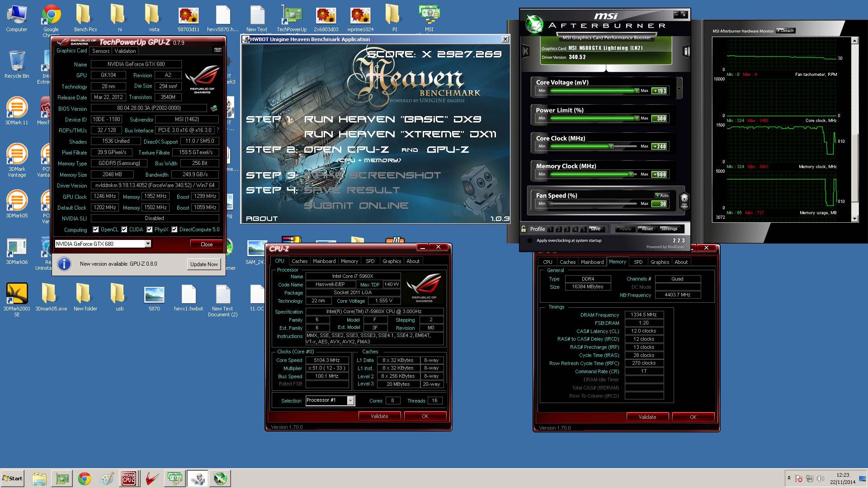This screenshot has height=488, width=868.
Task: Expand the Core Voltage arrow in Afterburner
Action: click(679, 89)
